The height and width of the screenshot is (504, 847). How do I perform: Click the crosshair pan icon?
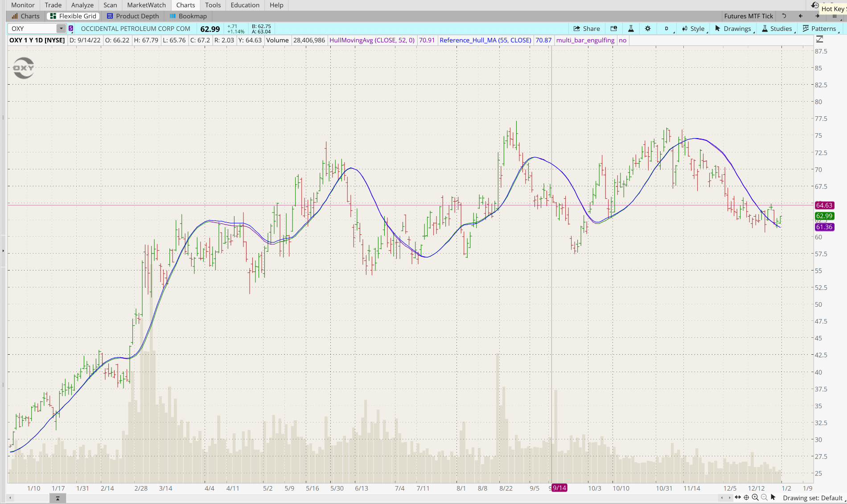pyautogui.click(x=746, y=497)
